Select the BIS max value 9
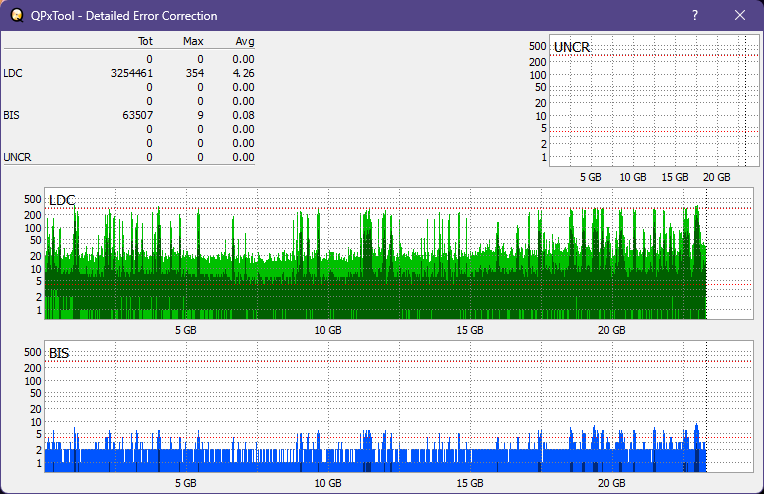Viewport: 764px width, 494px height. [x=200, y=115]
